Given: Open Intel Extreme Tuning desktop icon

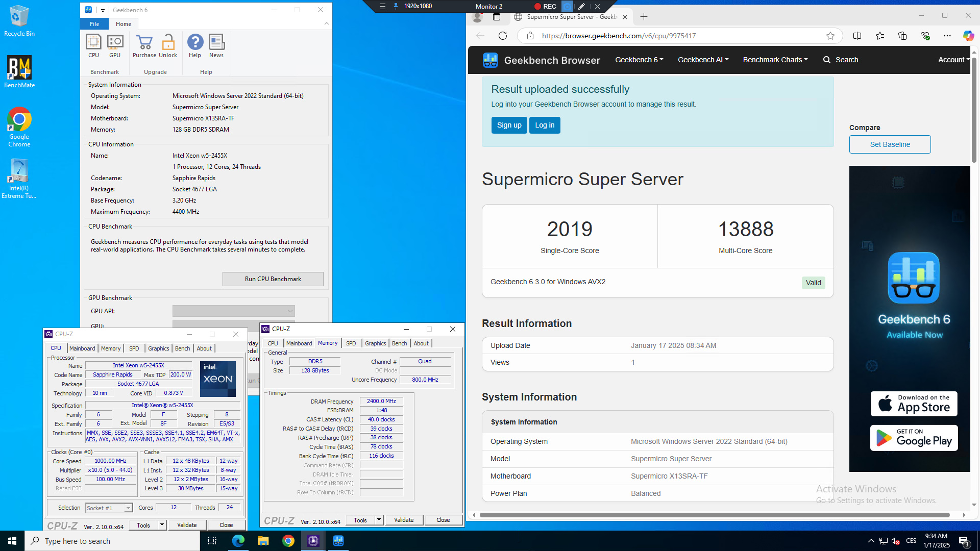Looking at the screenshot, I should coord(19,179).
